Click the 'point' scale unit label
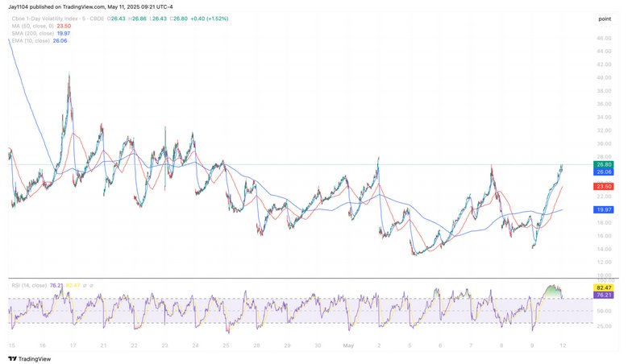 coord(605,19)
